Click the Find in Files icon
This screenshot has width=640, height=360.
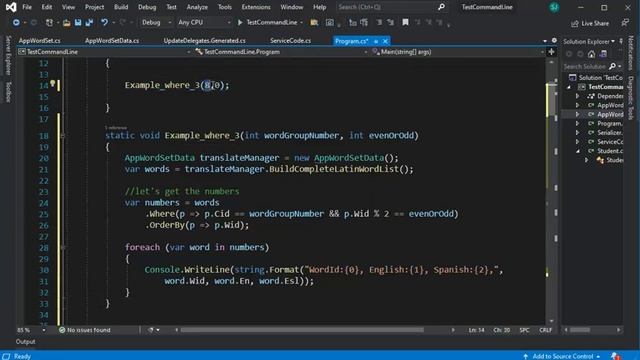pyautogui.click(x=314, y=23)
